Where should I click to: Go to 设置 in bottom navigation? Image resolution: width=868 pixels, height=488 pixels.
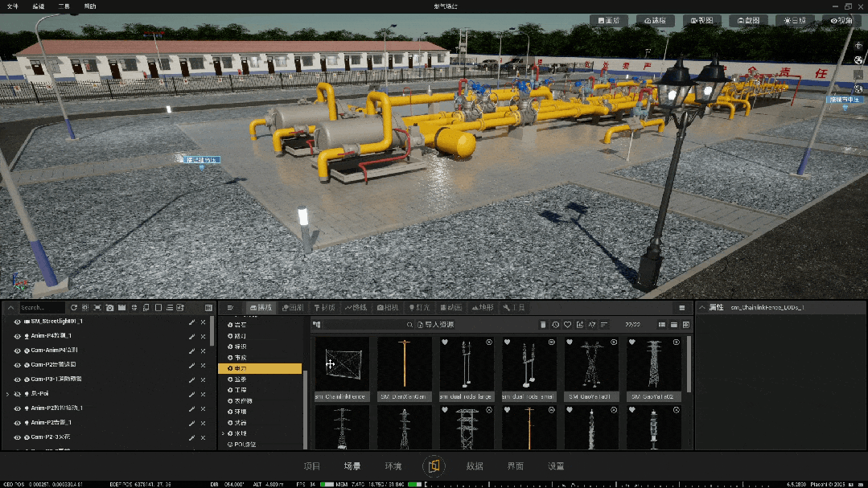[x=557, y=466]
